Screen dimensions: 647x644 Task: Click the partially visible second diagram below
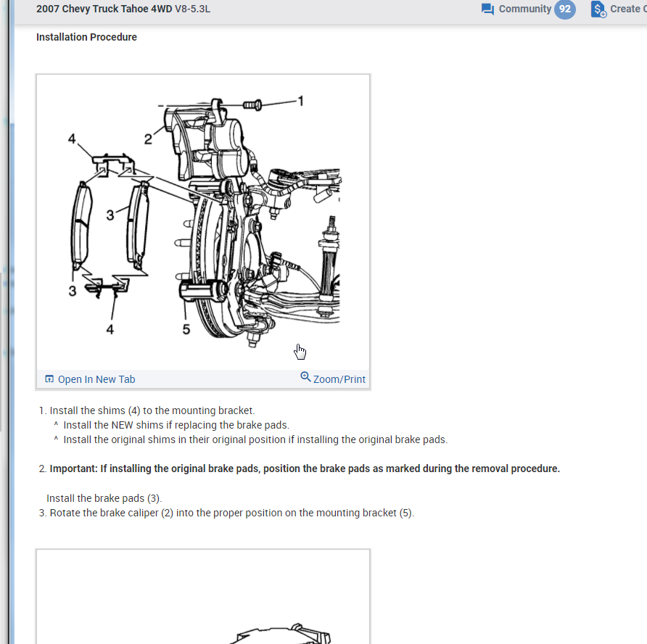(203, 597)
